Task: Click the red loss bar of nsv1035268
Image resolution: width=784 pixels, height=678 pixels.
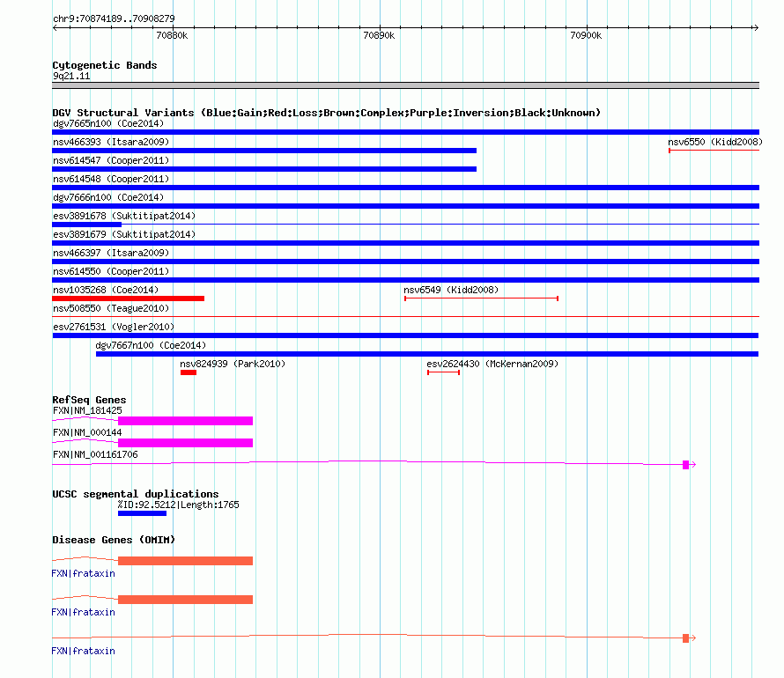Action: tap(128, 298)
